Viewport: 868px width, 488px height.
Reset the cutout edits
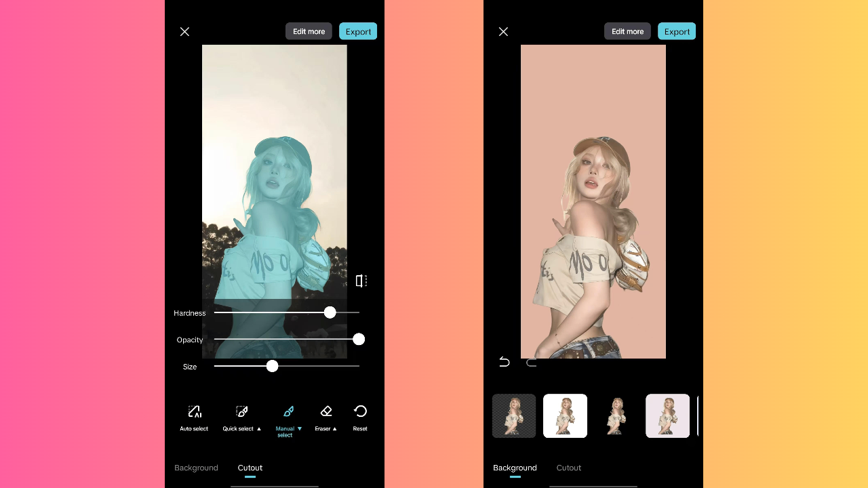(x=360, y=417)
